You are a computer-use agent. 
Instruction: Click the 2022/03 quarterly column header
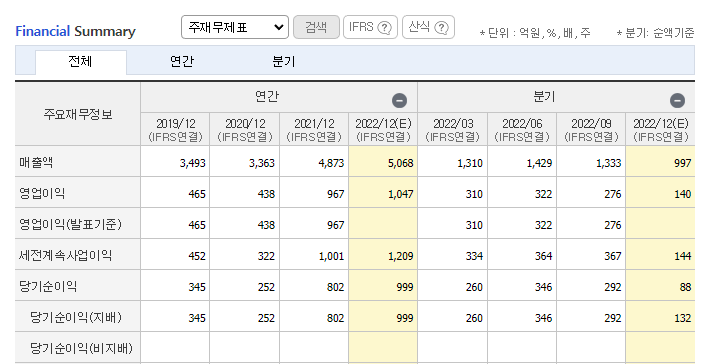[453, 129]
